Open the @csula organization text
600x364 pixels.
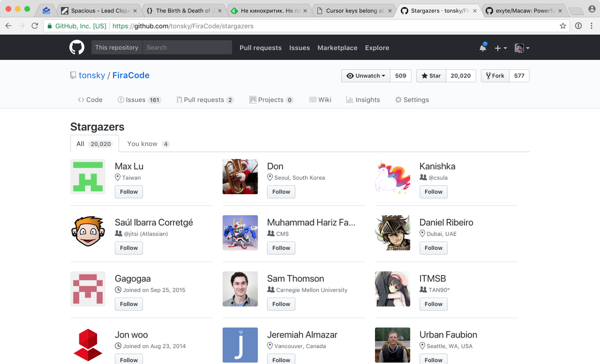pyautogui.click(x=438, y=178)
